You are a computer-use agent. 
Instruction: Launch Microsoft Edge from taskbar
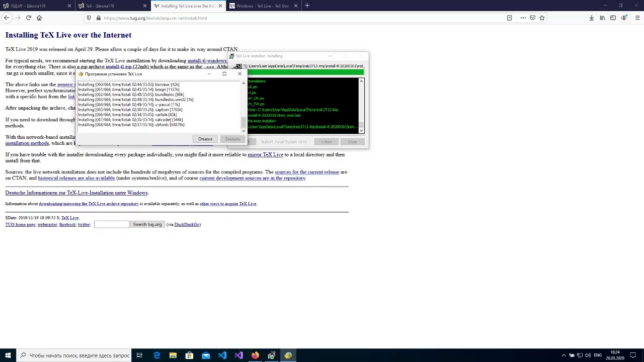tap(156, 355)
